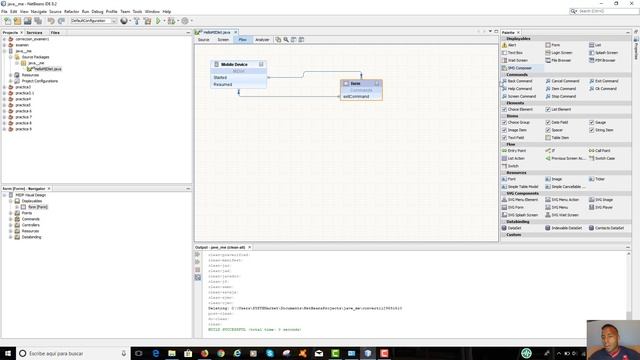Expand the practica3 project node

(x=4, y=87)
